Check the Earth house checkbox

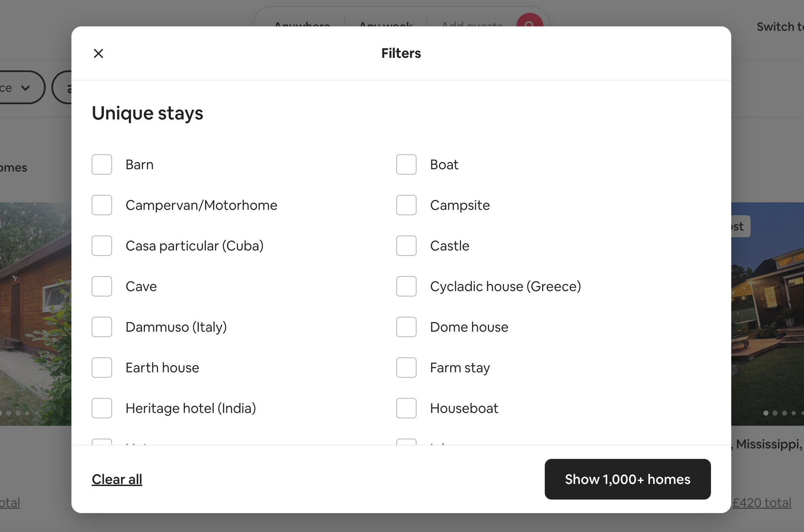pos(101,368)
